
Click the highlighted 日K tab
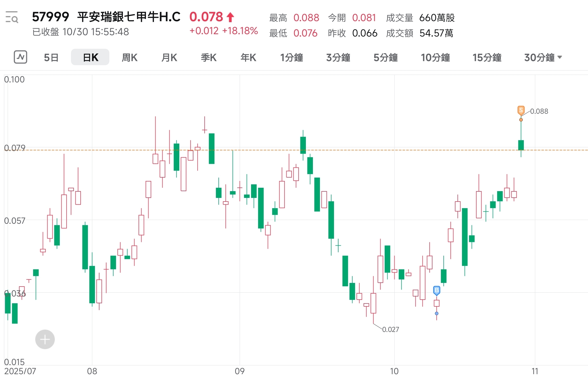point(90,57)
